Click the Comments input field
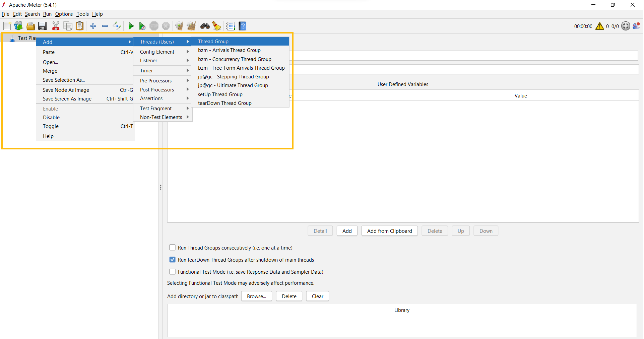The height and width of the screenshot is (339, 644). pos(466,69)
